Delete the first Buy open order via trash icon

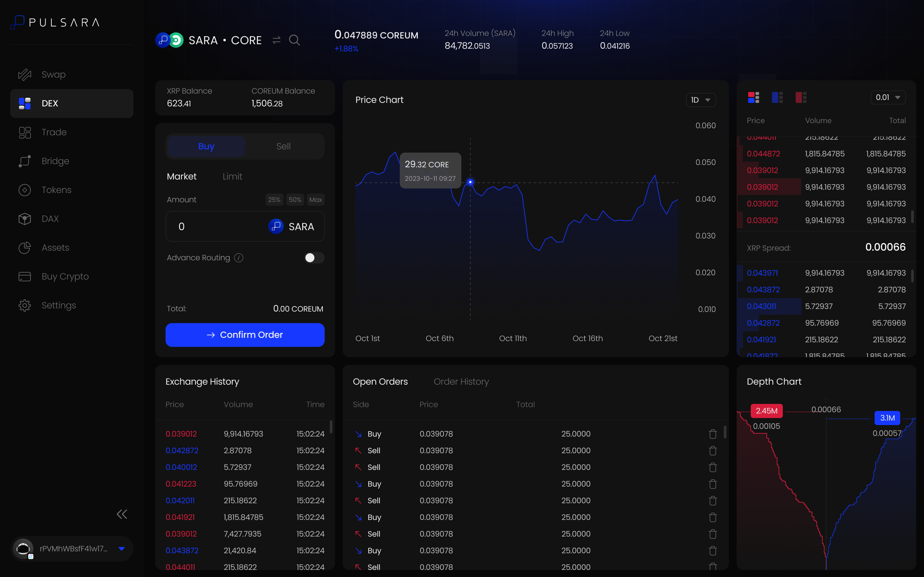coord(713,434)
